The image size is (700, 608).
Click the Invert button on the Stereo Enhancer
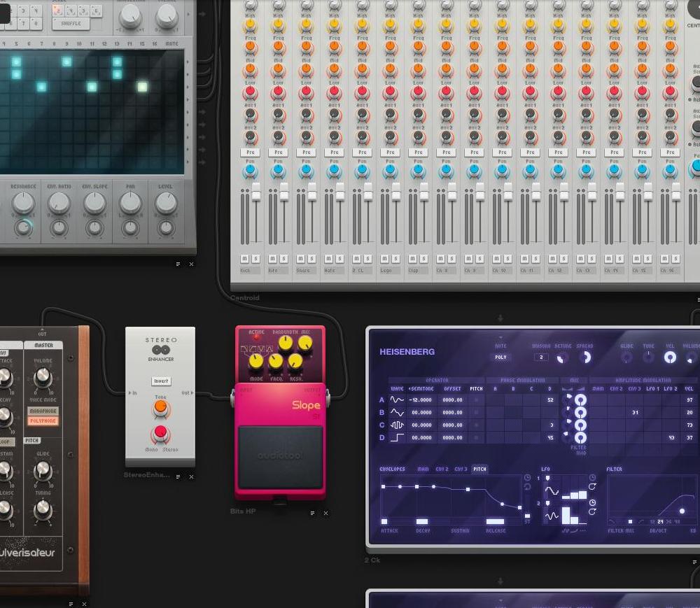coord(161,381)
